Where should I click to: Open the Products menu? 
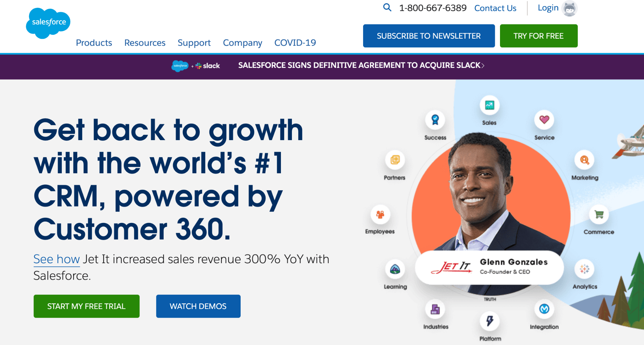coord(94,43)
